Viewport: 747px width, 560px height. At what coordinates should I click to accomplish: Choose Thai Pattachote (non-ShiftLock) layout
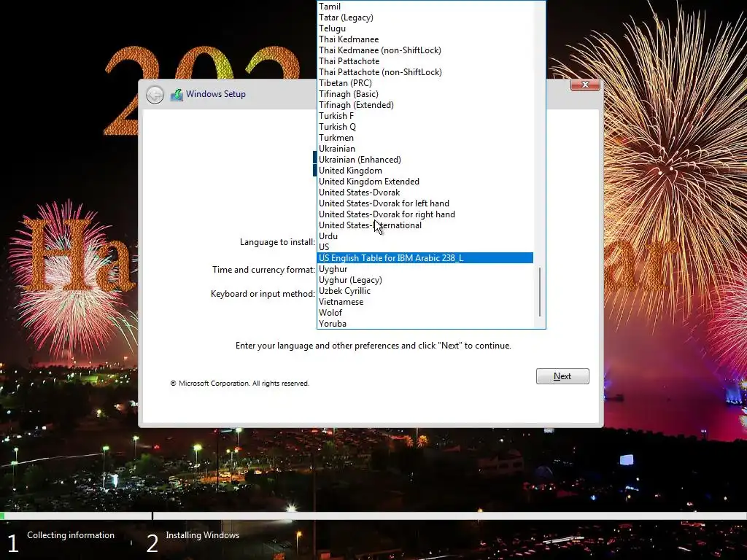coord(425,72)
